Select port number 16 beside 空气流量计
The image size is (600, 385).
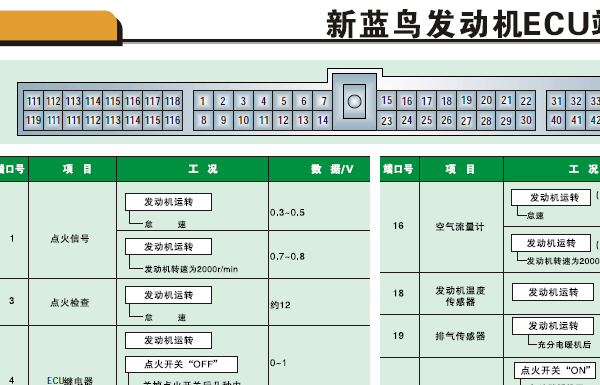[x=398, y=225]
